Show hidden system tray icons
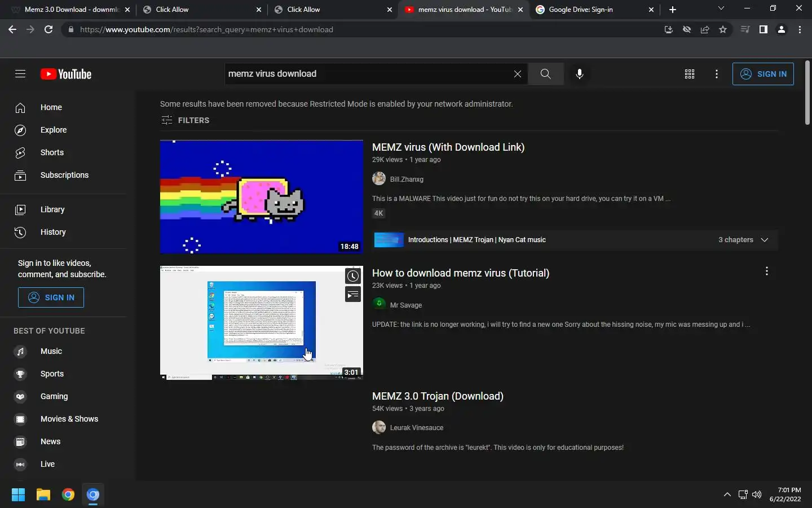Screen dimensions: 812x508 pyautogui.click(x=727, y=494)
